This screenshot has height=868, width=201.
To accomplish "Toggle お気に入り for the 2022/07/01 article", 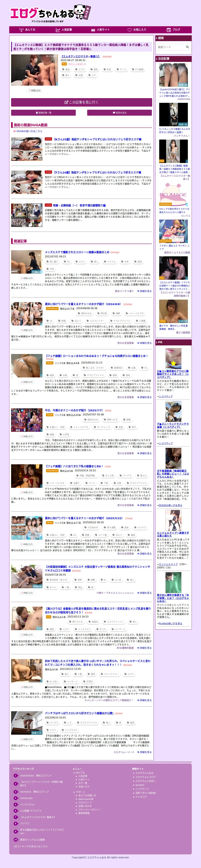I will 27,278.
